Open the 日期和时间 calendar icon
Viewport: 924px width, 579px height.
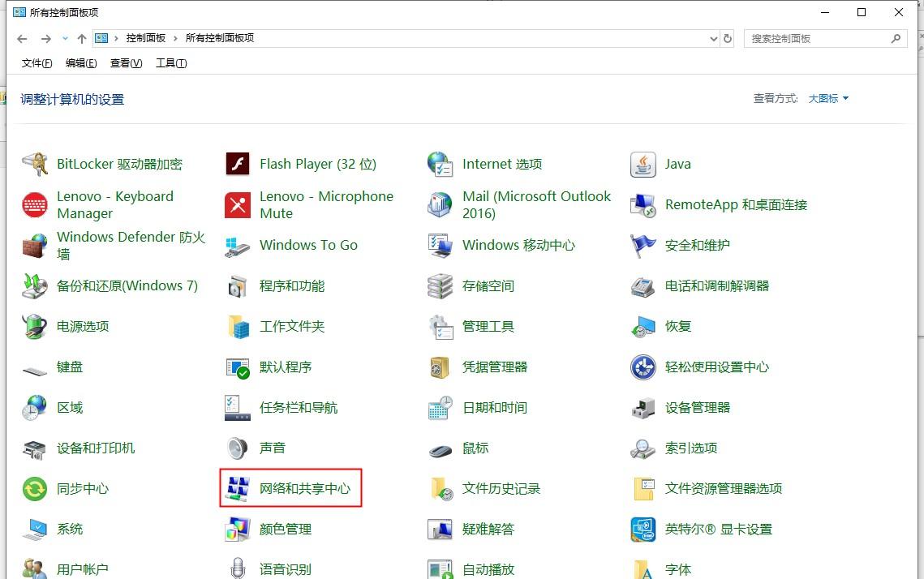click(x=441, y=408)
